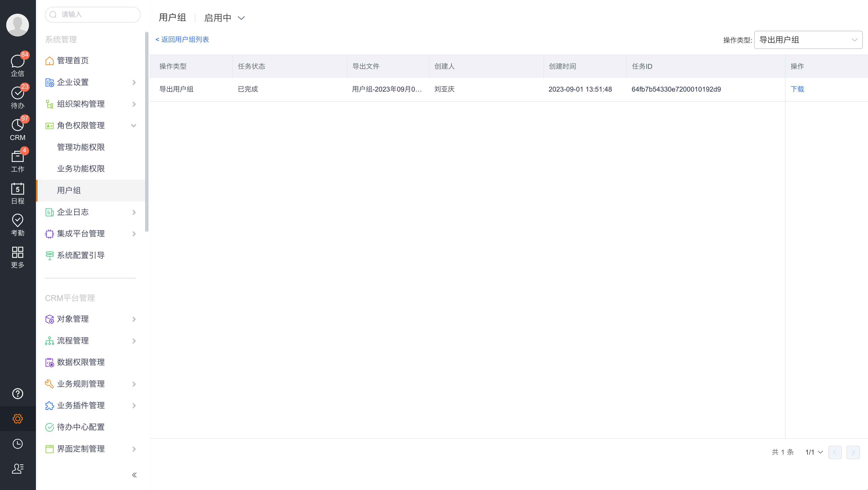This screenshot has height=490, width=868.
Task: Click the 业务插件管理 puzzle icon
Action: pos(50,405)
